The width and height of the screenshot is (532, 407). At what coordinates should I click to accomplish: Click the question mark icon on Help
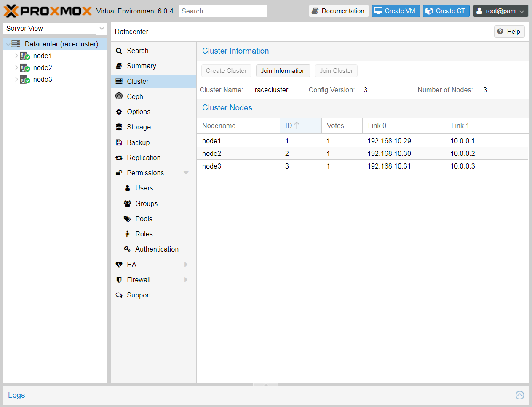pyautogui.click(x=500, y=32)
